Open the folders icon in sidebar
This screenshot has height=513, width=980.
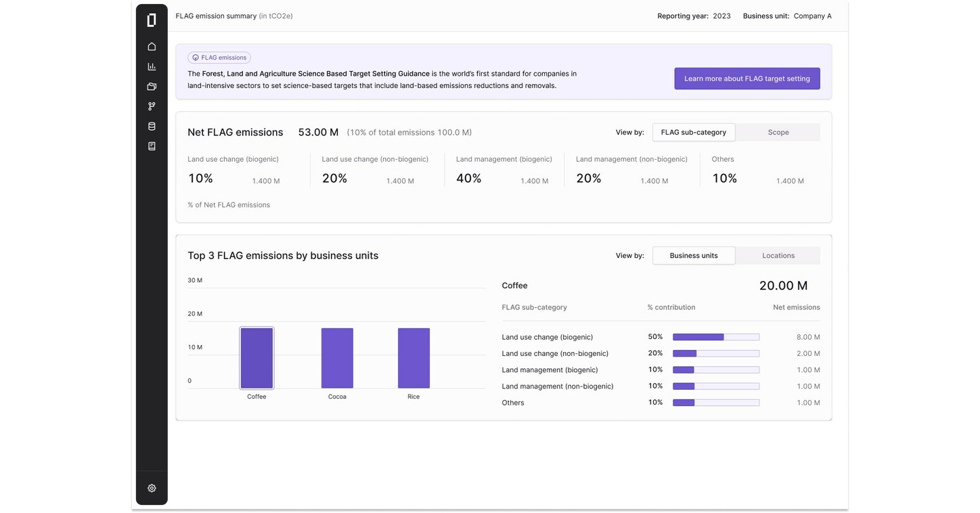pyautogui.click(x=152, y=87)
